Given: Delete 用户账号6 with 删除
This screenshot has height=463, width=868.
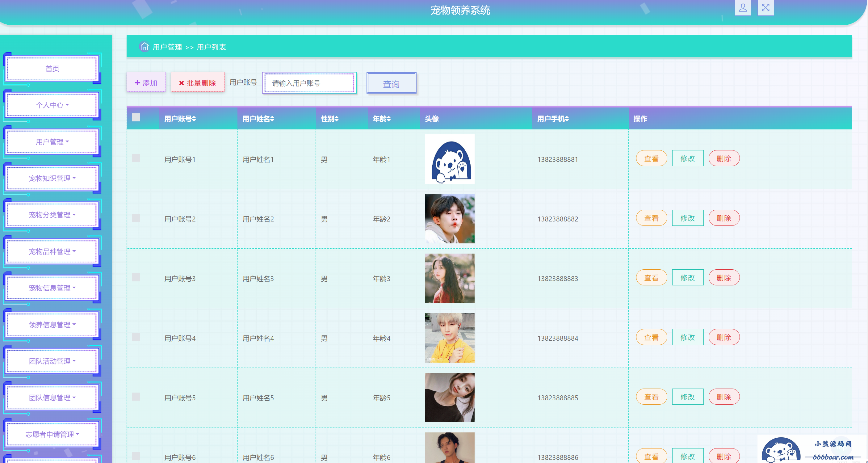Looking at the screenshot, I should [x=724, y=456].
